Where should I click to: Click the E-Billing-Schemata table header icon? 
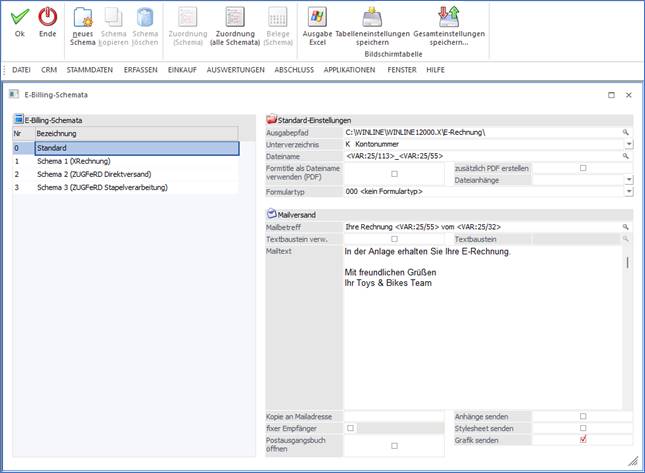coord(19,119)
